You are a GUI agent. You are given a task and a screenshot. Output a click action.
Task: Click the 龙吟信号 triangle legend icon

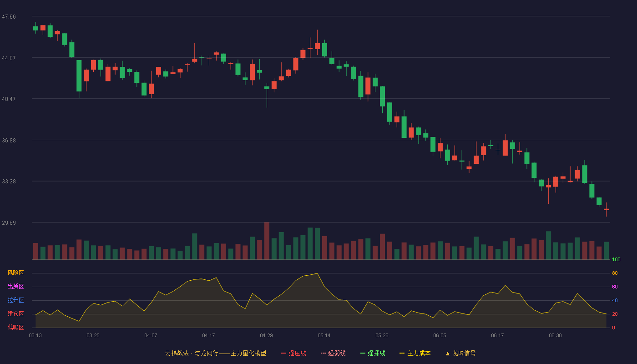(448, 354)
